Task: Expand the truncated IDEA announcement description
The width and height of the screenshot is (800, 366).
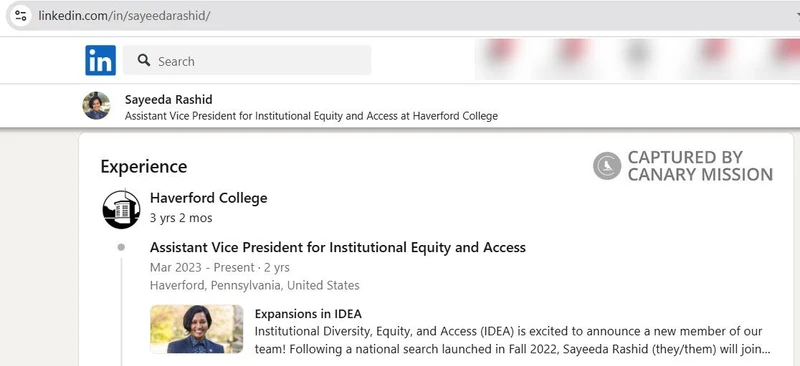Action: [512, 340]
